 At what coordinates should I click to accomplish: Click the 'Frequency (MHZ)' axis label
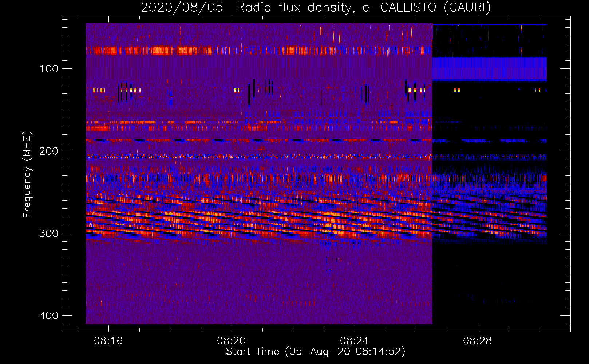pos(27,174)
